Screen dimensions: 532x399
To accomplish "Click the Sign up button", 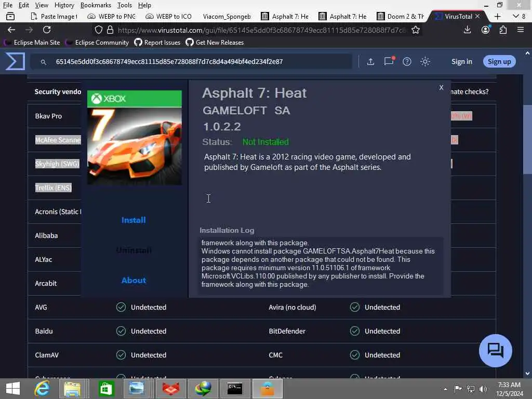I will click(x=499, y=61).
